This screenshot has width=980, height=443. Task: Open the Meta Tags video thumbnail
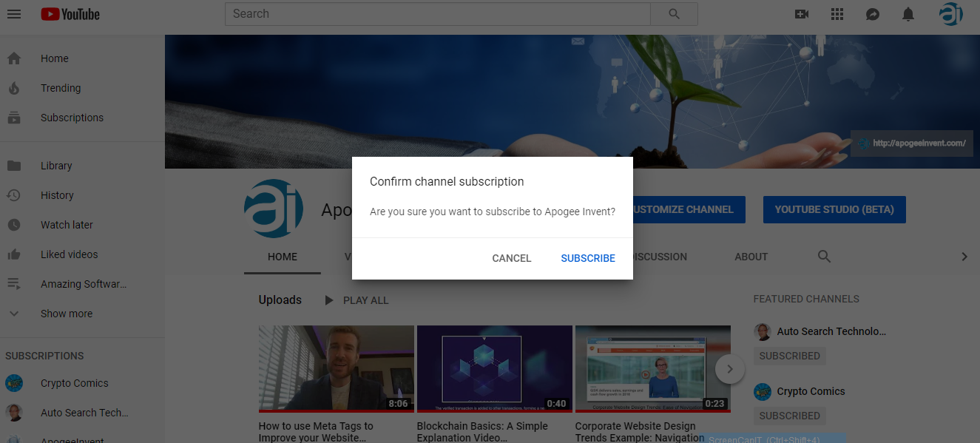click(x=337, y=368)
